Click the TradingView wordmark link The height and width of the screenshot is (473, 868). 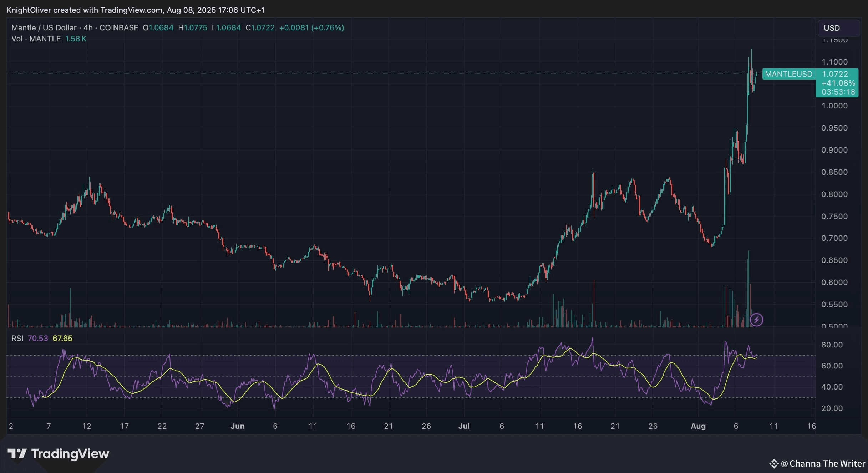pyautogui.click(x=70, y=454)
